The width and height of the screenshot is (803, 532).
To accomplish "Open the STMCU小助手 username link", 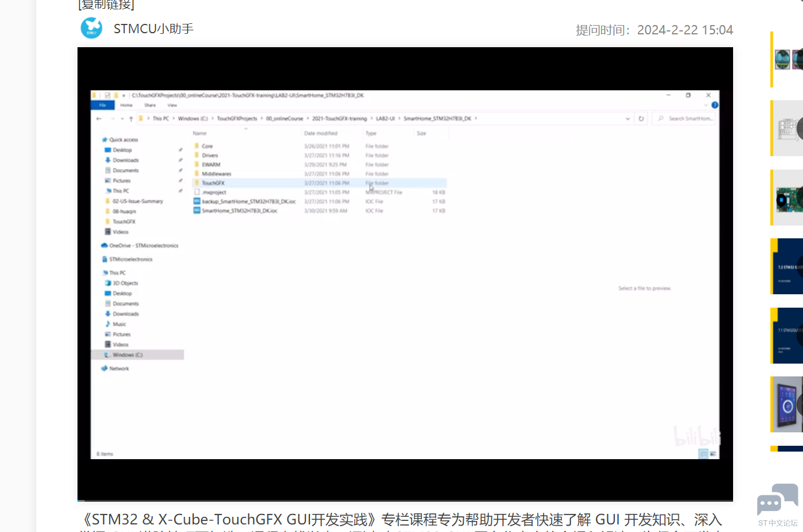I will point(154,29).
